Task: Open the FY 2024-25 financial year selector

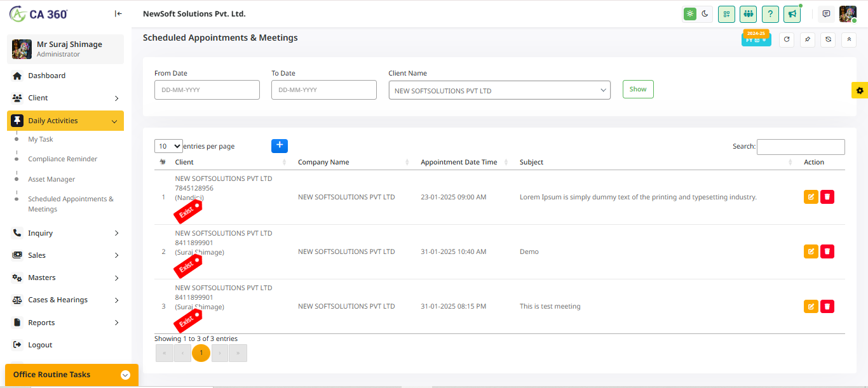Action: click(x=756, y=39)
